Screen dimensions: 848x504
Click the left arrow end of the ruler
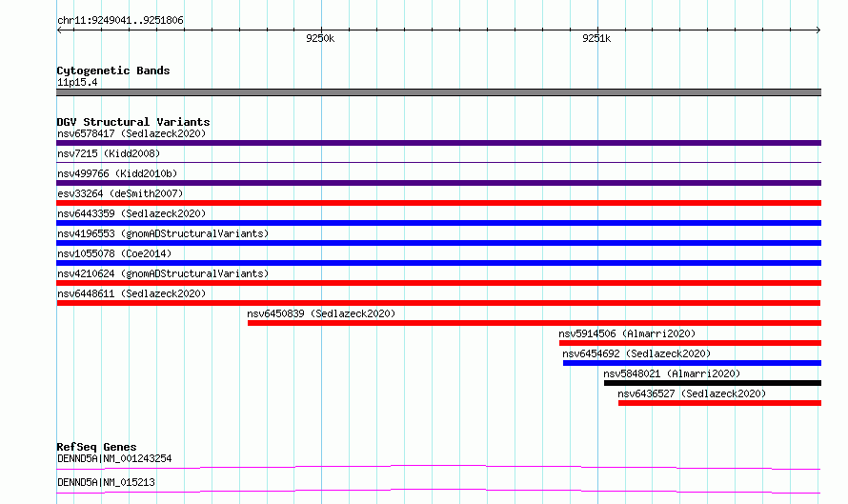coord(59,30)
